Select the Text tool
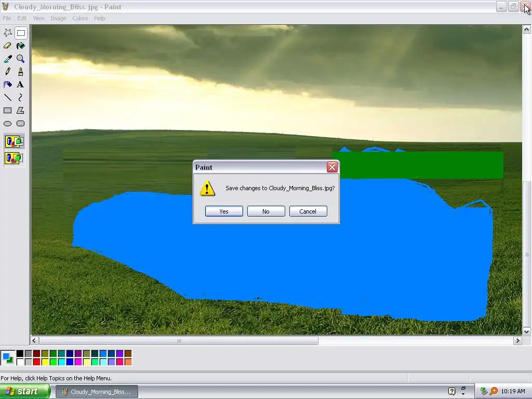The width and height of the screenshot is (532, 399). point(21,85)
